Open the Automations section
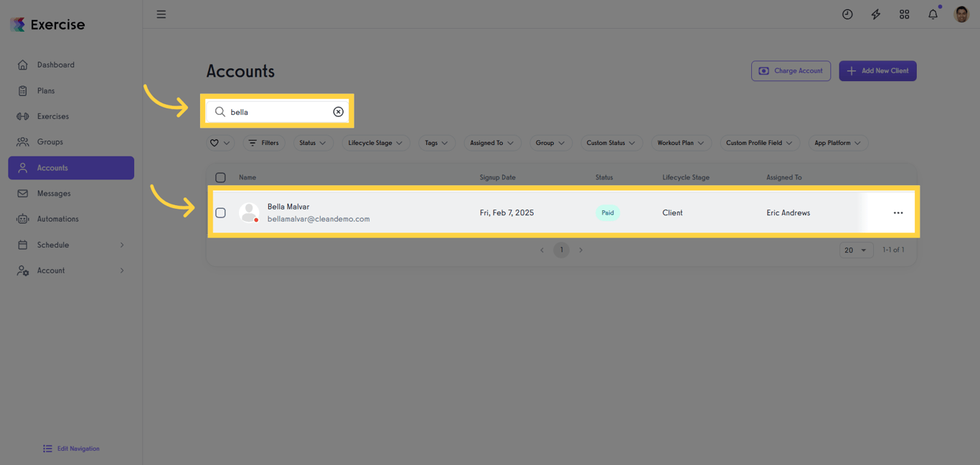 [57, 219]
